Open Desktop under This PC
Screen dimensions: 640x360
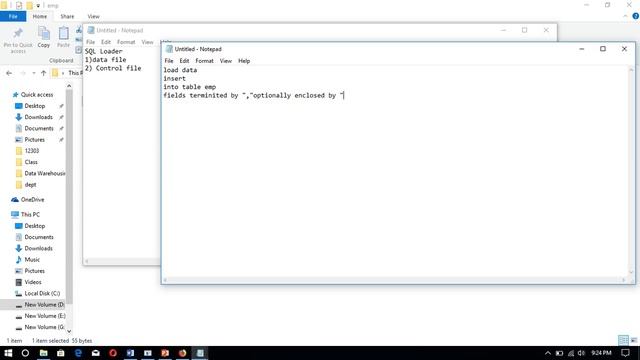tap(34, 226)
